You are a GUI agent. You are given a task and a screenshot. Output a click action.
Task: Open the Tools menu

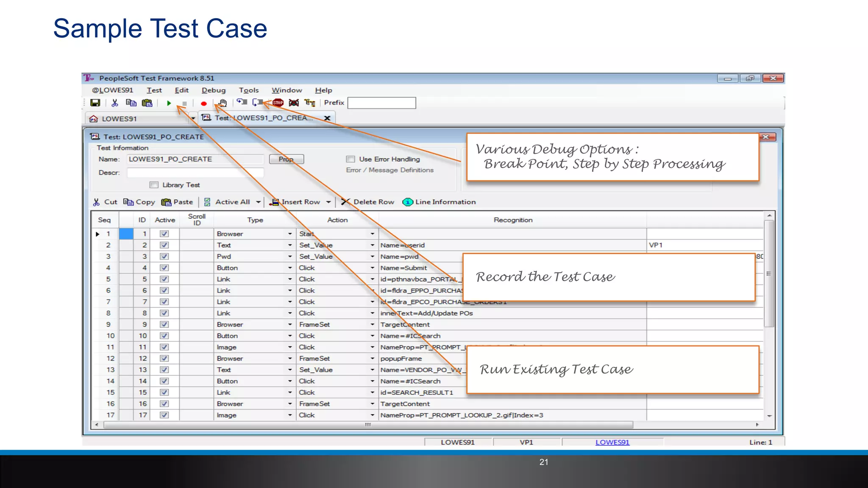click(x=249, y=90)
